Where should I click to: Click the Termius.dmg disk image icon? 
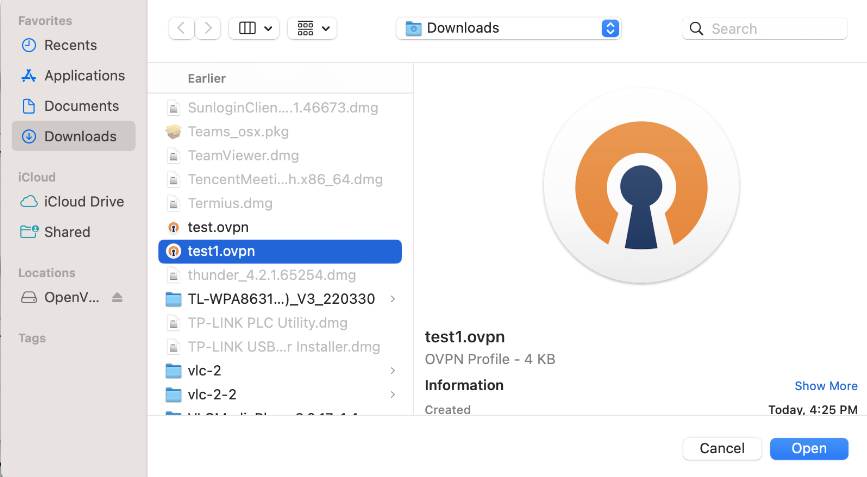(x=174, y=203)
